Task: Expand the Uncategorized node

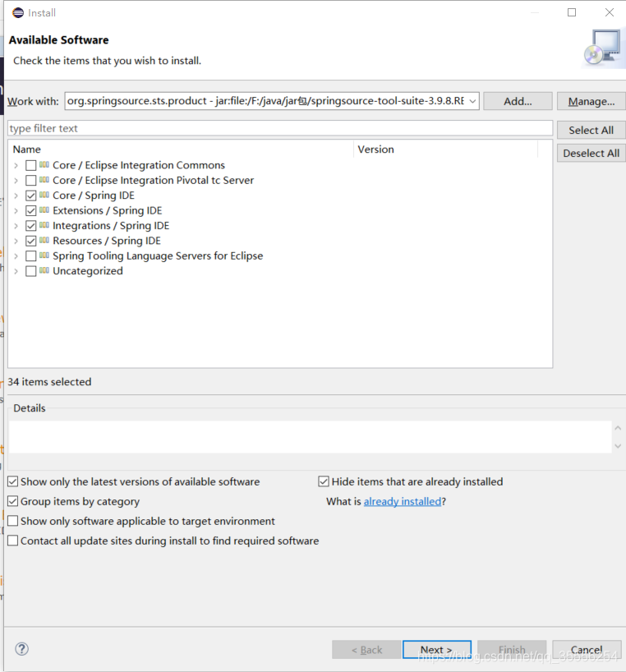Action: [16, 271]
